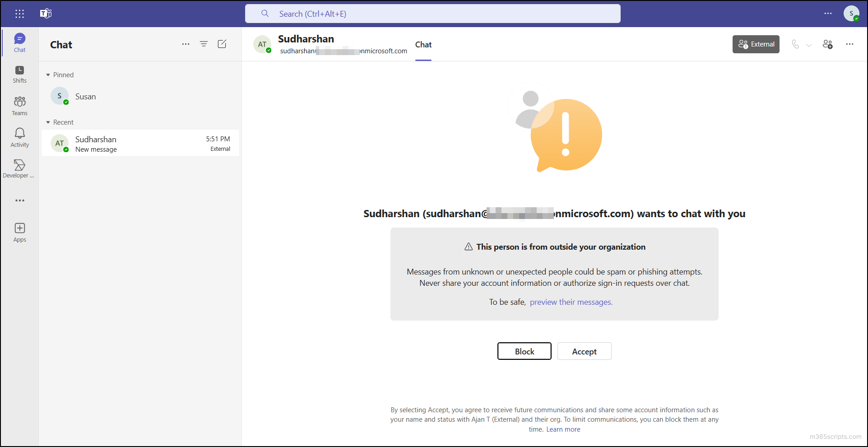Image resolution: width=868 pixels, height=447 pixels.
Task: Open the Microsoft 365 app launcher
Action: 19,14
